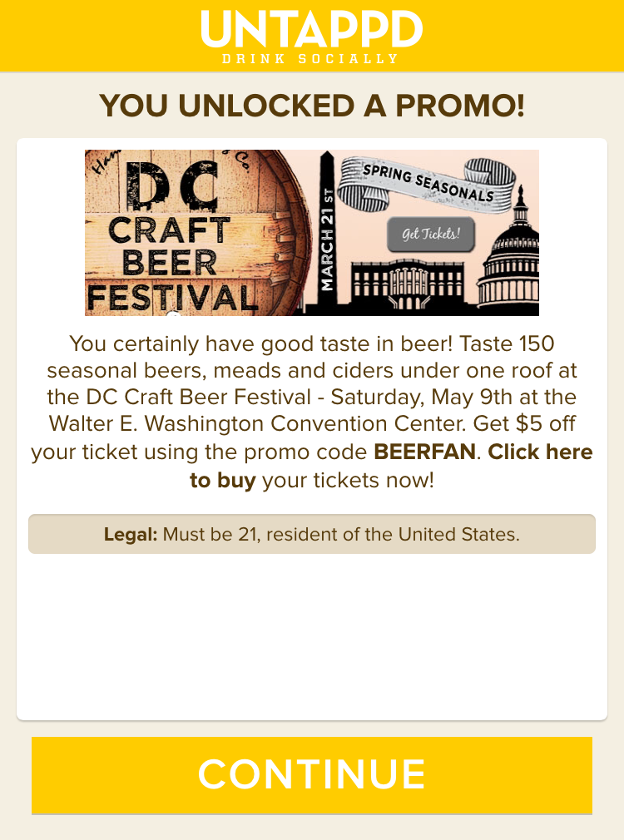Click the 'You Unlocked a Promo!' heading
Screen dimensions: 624x840
(312, 105)
